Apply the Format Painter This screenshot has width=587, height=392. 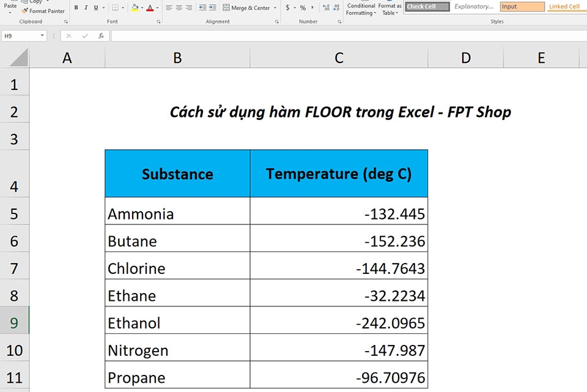pos(42,11)
